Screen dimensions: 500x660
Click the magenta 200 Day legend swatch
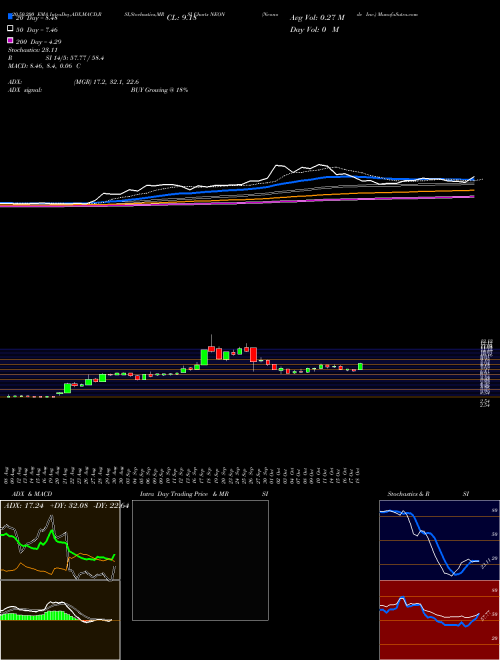point(10,40)
